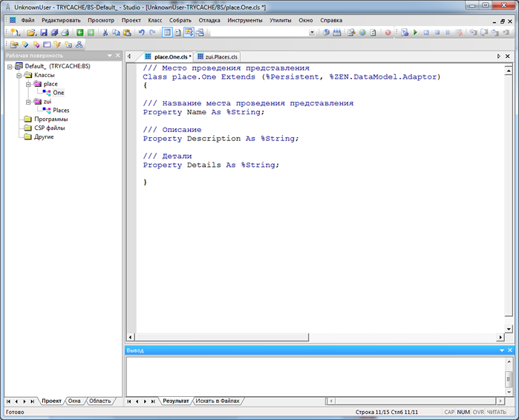
Task: Click the Compile icon
Action: coord(326,33)
